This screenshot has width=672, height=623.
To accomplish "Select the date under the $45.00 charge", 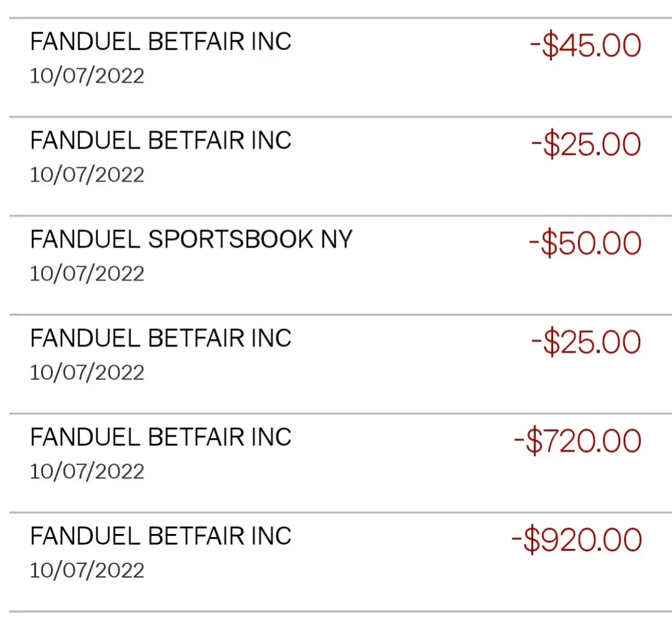I will [x=87, y=76].
